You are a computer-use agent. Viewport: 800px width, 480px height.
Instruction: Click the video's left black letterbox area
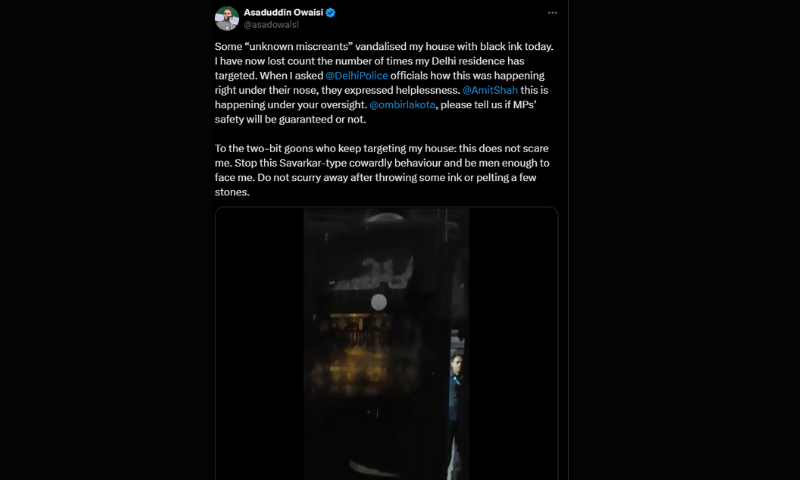coord(260,344)
